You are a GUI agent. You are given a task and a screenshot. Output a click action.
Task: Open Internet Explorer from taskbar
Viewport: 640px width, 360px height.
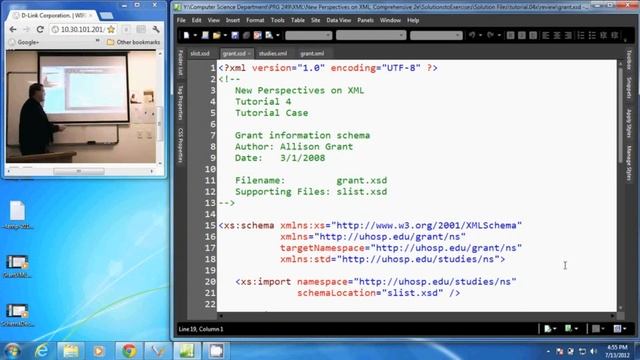click(41, 351)
